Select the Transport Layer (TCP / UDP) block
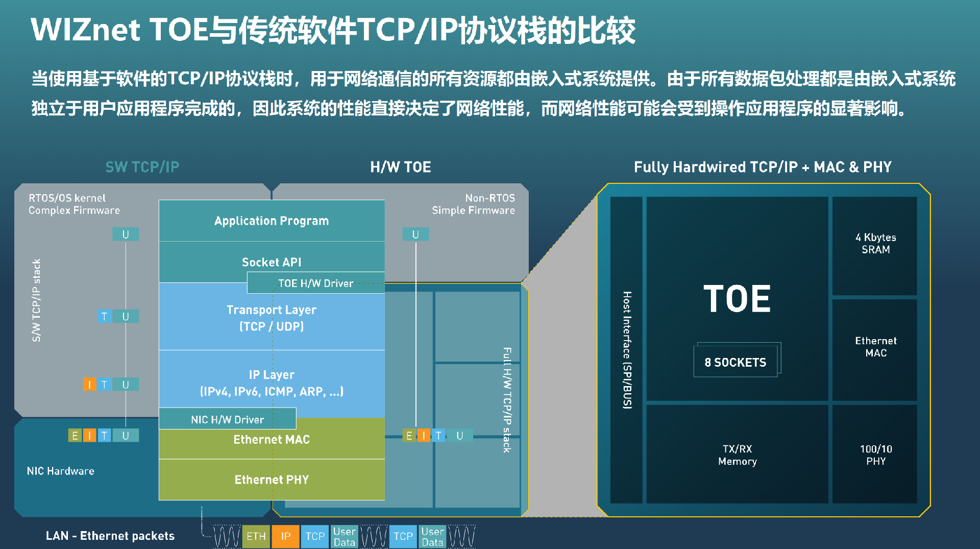This screenshot has height=549, width=980. pos(272,318)
